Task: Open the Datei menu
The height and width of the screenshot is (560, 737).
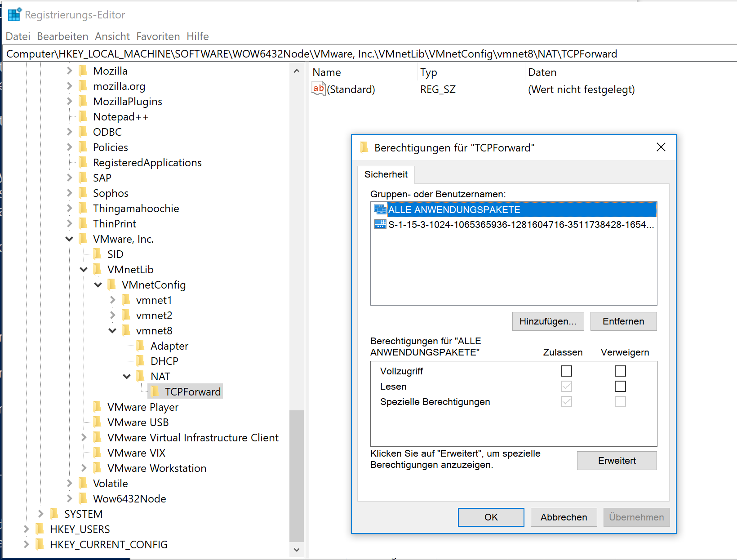Action: click(x=18, y=36)
